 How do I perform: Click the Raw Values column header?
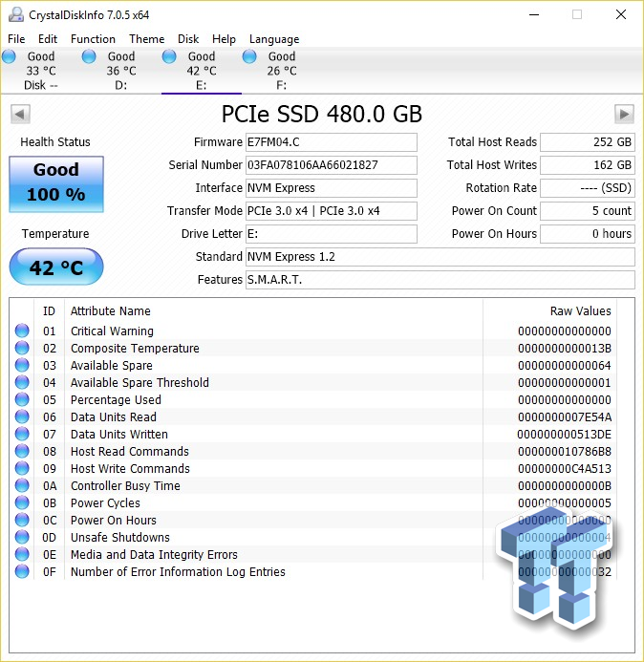[549, 311]
